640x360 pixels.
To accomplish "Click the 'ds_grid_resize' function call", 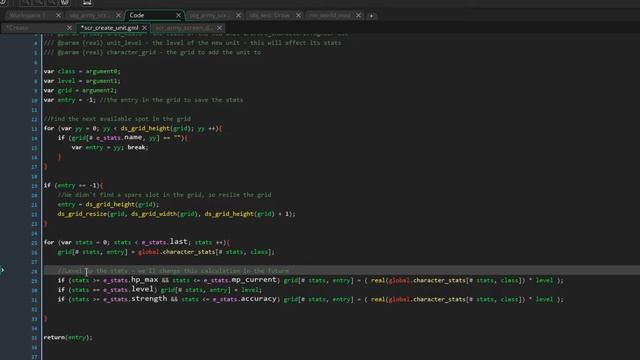I will click(82, 214).
